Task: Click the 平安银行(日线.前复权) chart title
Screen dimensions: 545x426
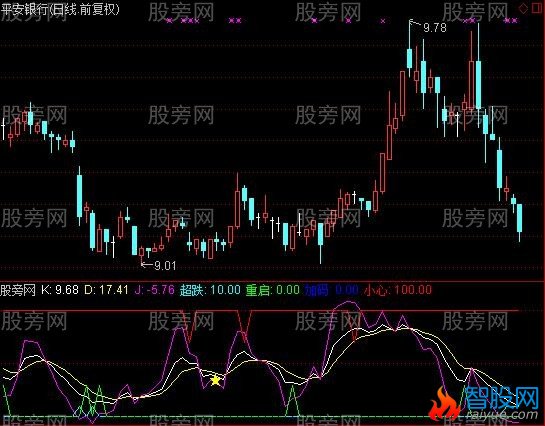Action: (x=60, y=9)
